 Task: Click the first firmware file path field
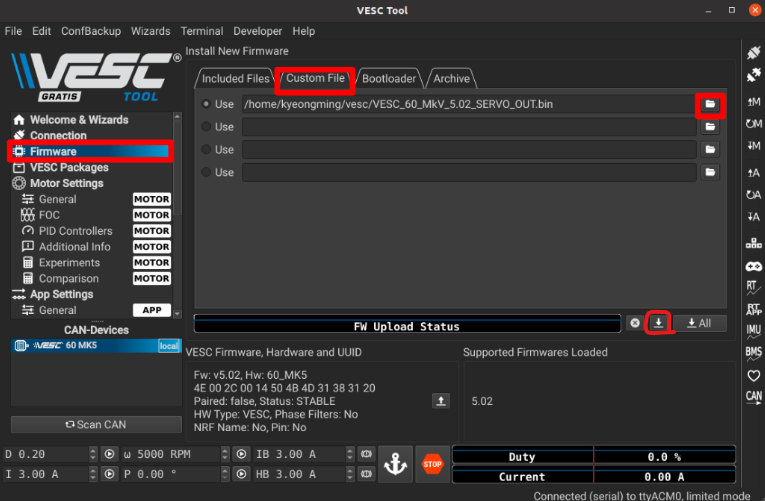[x=469, y=104]
